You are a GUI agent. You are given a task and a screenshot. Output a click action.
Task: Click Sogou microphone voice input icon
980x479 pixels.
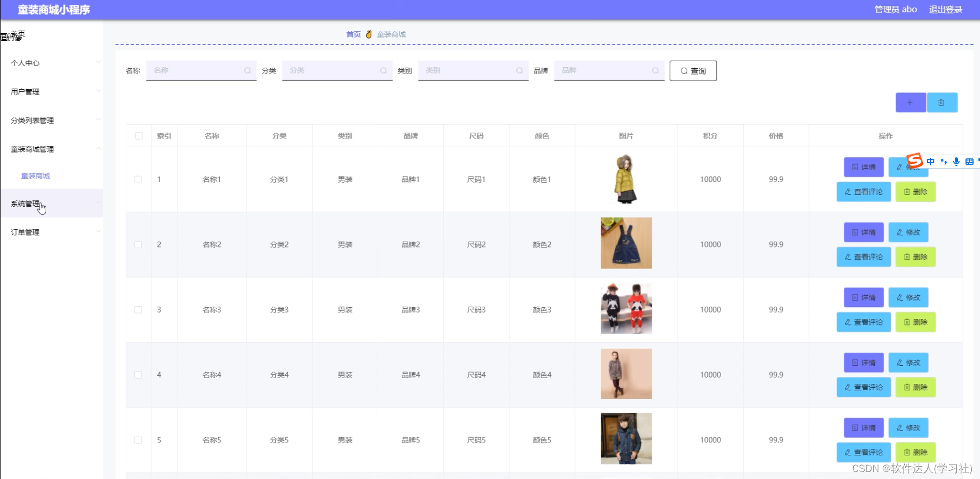pyautogui.click(x=956, y=161)
